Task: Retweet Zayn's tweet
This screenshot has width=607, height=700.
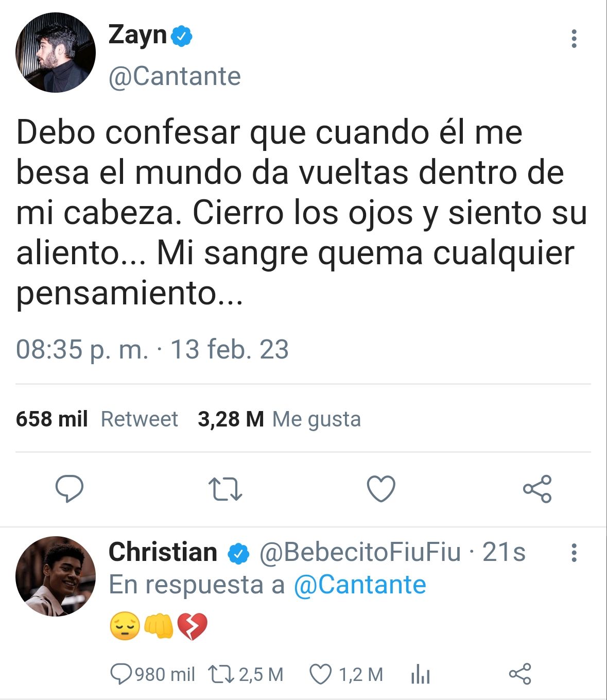Action: [225, 489]
